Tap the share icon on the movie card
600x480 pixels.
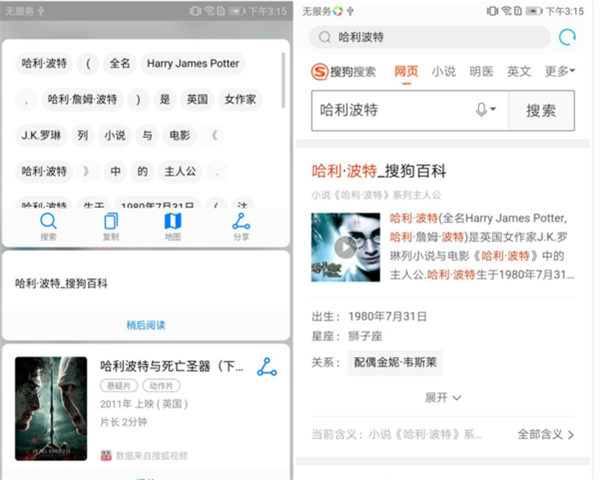click(x=266, y=367)
